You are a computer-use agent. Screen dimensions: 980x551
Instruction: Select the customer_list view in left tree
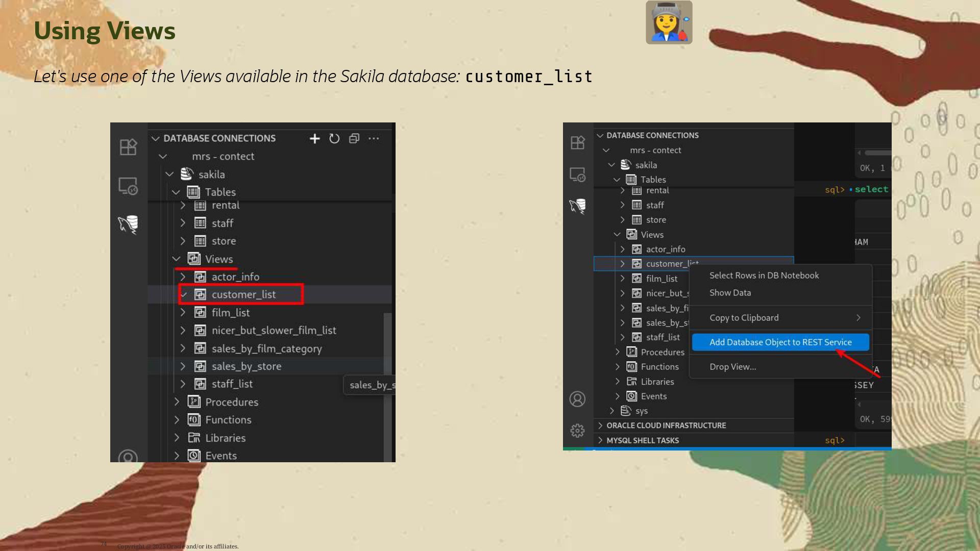pyautogui.click(x=243, y=295)
